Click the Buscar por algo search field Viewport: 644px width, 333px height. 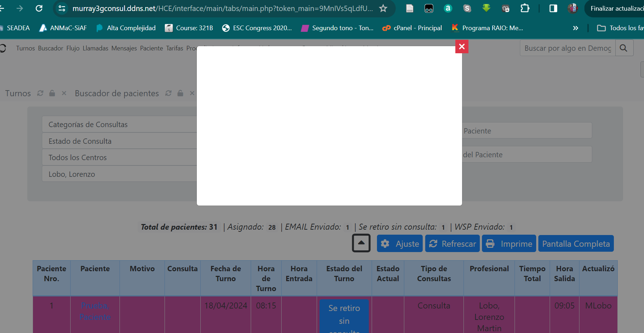click(x=567, y=48)
